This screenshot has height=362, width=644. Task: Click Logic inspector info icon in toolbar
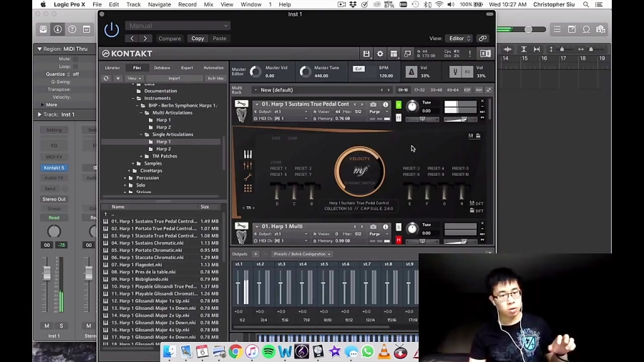[57, 29]
